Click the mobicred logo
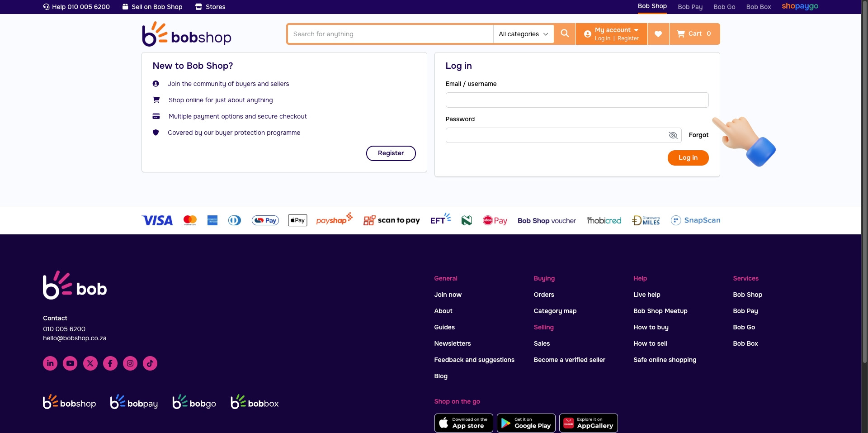This screenshot has width=868, height=433. tap(604, 220)
